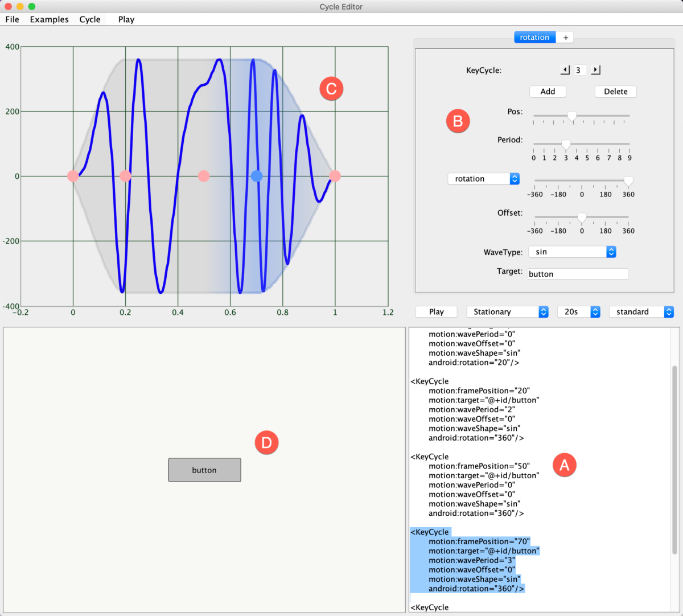Image resolution: width=683 pixels, height=616 pixels.
Task: Click the KeyCycle next arrow
Action: click(595, 69)
